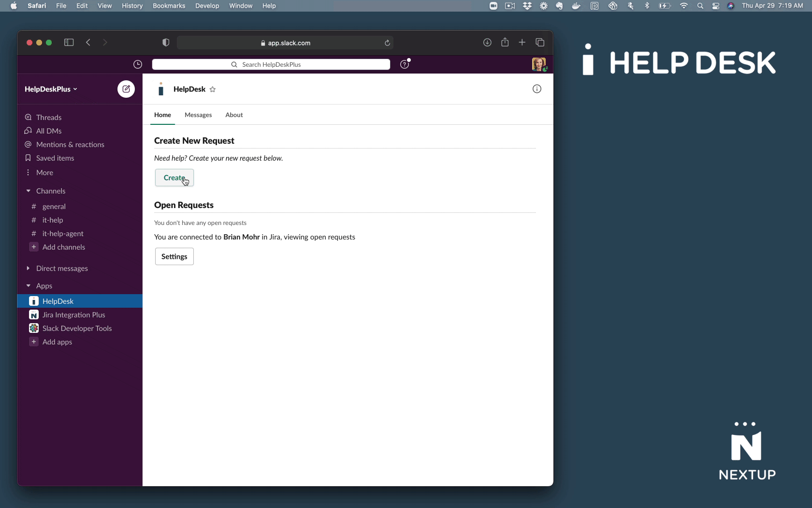Click the app.slack.com address bar
Image resolution: width=812 pixels, height=508 pixels.
(x=285, y=43)
